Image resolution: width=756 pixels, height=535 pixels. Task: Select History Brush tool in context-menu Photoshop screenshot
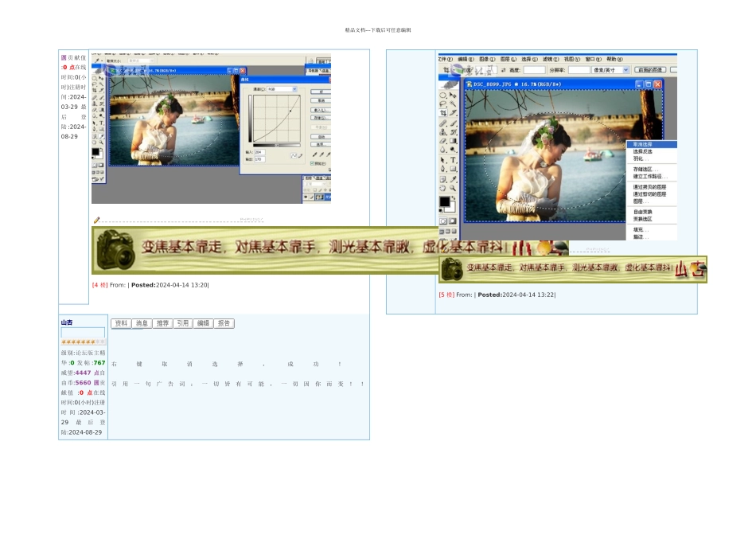(x=453, y=131)
